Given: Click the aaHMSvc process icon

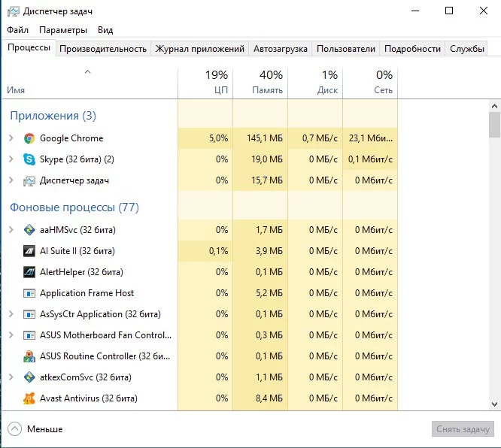Looking at the screenshot, I should (x=29, y=230).
